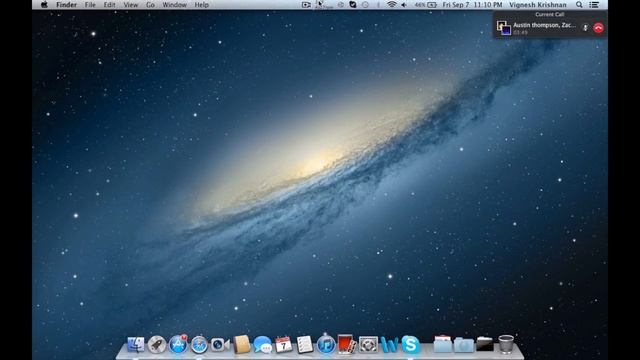Viewport: 640px width, 360px height.
Task: Click the Time Machine clock icon
Action: (365, 5)
